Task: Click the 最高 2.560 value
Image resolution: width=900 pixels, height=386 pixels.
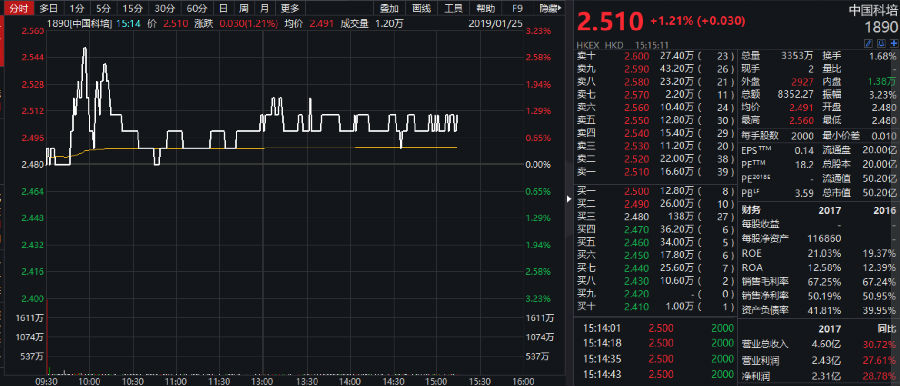Action: (801, 120)
